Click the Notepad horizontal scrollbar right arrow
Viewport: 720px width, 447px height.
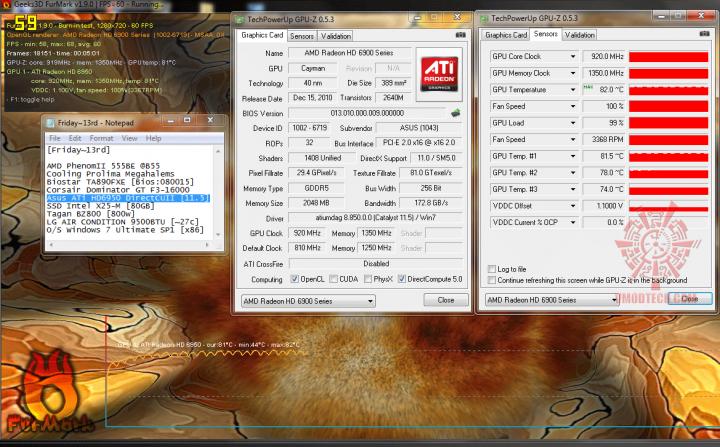click(x=208, y=245)
